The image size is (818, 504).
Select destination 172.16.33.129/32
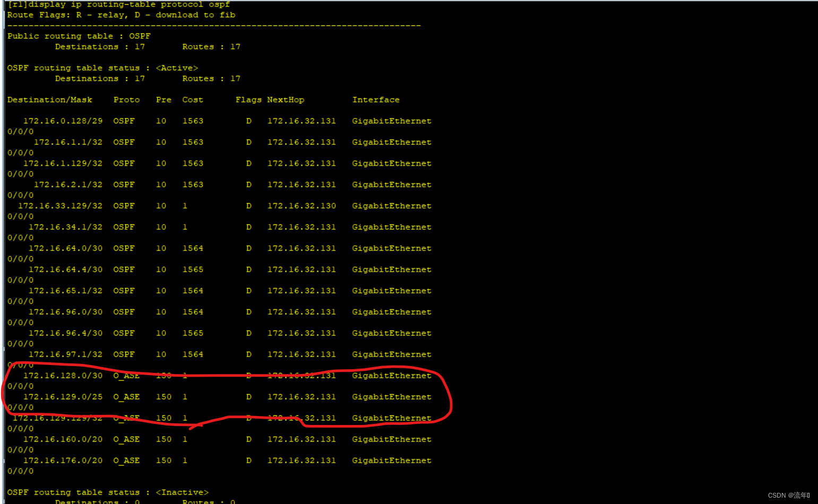pos(60,206)
